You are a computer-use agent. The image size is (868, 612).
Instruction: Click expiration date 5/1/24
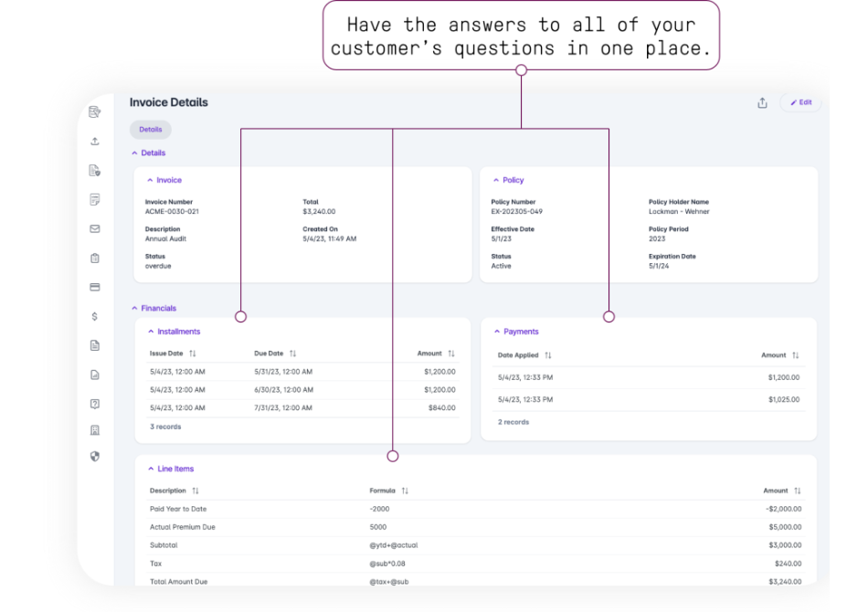pyautogui.click(x=659, y=266)
